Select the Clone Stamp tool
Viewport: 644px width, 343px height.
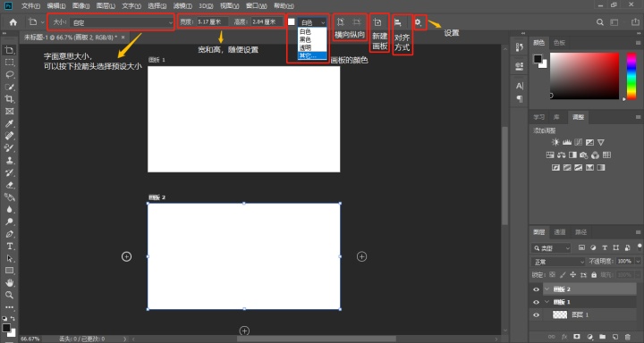[9, 161]
